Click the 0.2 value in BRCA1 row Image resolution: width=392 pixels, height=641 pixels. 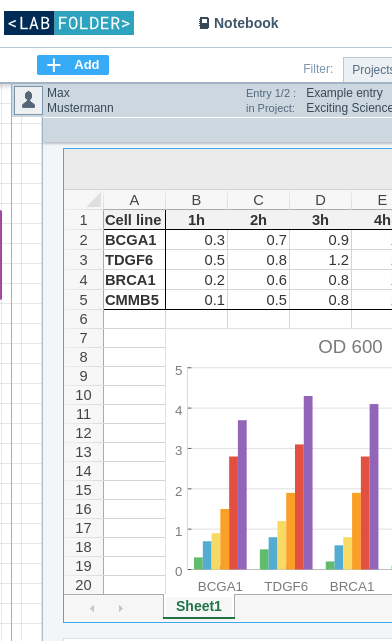tap(196, 280)
